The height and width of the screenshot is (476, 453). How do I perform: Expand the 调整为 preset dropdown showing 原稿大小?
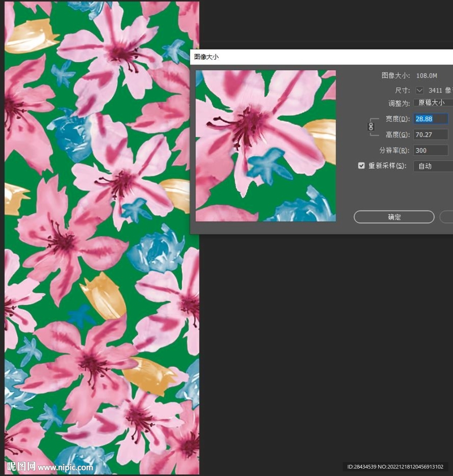pyautogui.click(x=433, y=103)
